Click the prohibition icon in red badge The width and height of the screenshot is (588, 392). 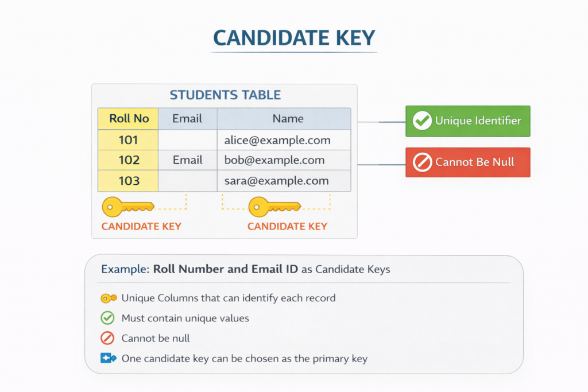(422, 162)
